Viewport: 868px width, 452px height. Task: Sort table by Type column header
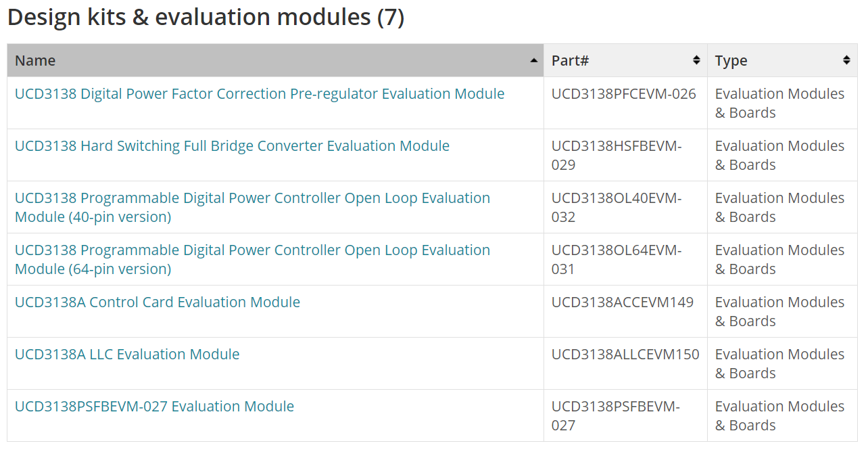pyautogui.click(x=782, y=60)
